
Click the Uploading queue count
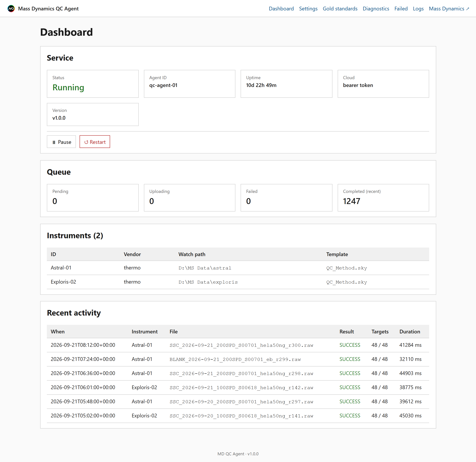coord(152,201)
